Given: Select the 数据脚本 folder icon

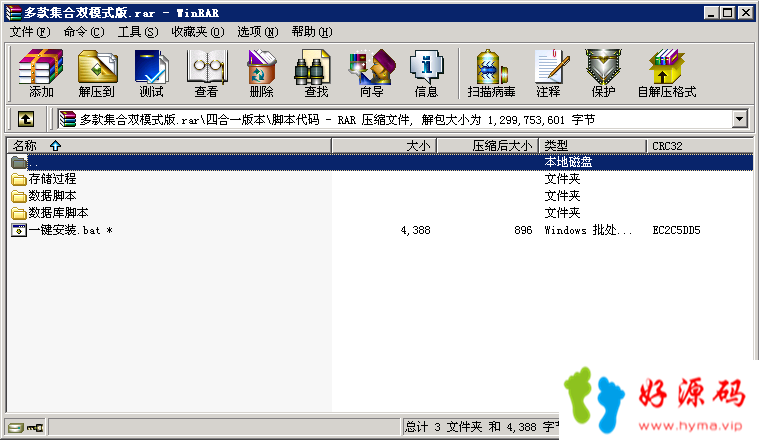Looking at the screenshot, I should coord(19,196).
